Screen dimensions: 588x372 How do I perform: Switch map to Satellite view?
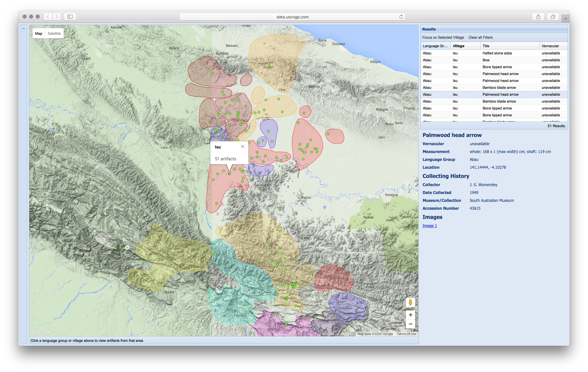pyautogui.click(x=54, y=33)
